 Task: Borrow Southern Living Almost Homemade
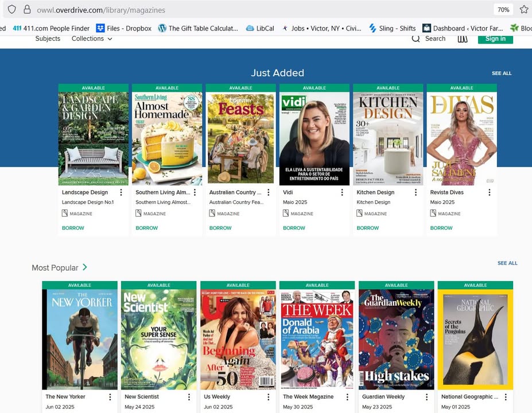point(146,228)
